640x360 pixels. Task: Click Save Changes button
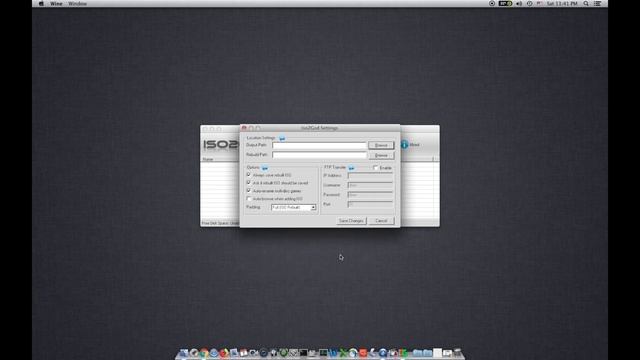click(x=351, y=221)
